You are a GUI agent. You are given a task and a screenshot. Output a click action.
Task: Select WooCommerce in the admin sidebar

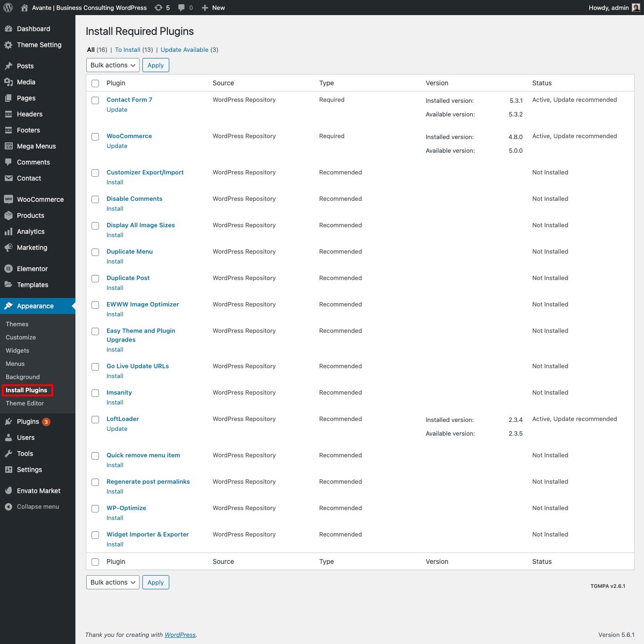[40, 199]
